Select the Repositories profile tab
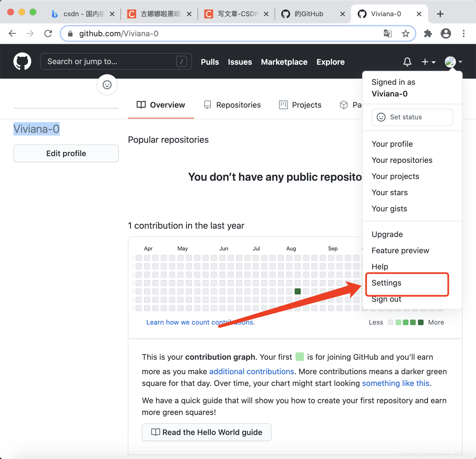 pos(232,105)
